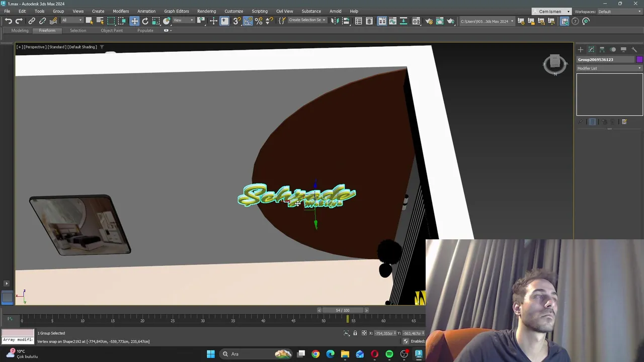Toggle the Layer Explorer
The width and height of the screenshot is (644, 362).
[x=369, y=21]
